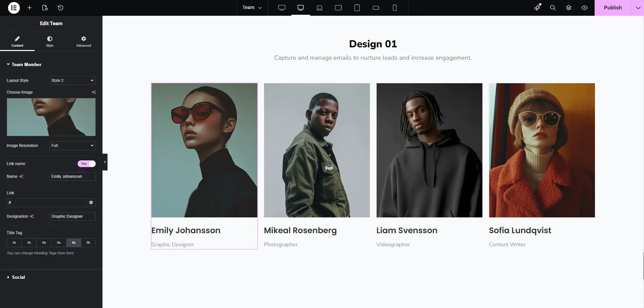Click AI sparkle icon beside Choose Image
This screenshot has width=644, height=308.
[x=94, y=92]
